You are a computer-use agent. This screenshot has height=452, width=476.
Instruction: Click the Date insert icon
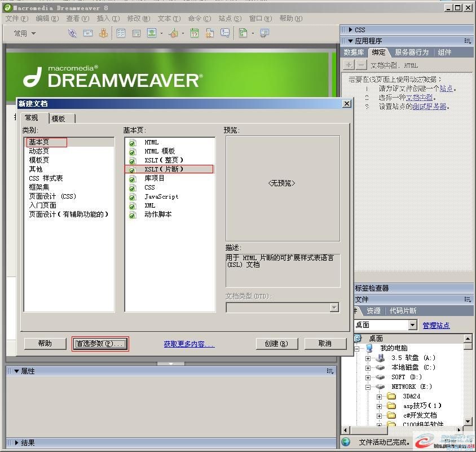click(194, 33)
